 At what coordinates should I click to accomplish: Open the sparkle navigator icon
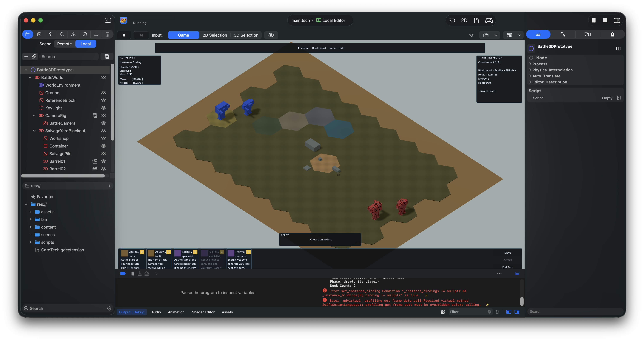click(x=51, y=35)
